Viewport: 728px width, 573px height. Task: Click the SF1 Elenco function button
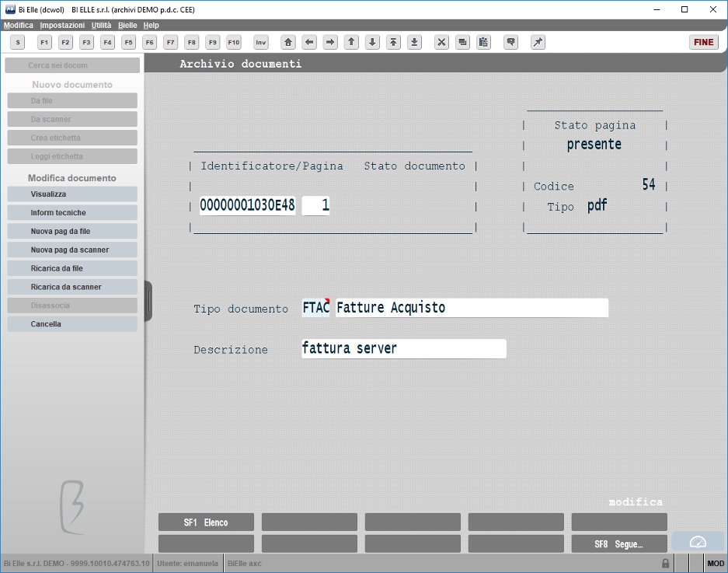coord(206,522)
